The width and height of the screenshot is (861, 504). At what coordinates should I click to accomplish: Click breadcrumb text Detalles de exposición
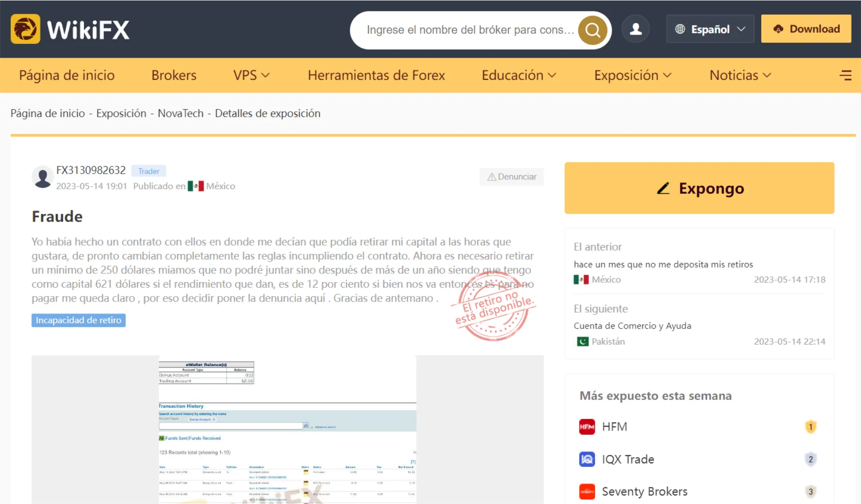[268, 114]
